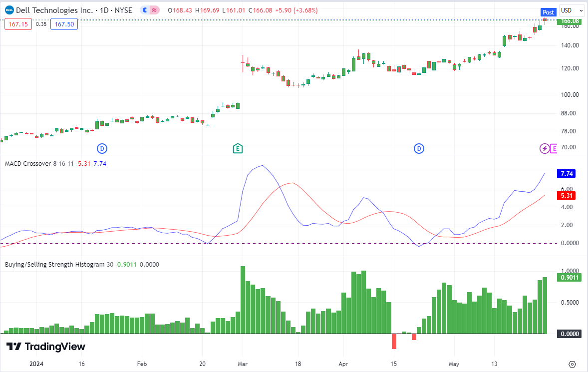
Task: Click the 140.00 price axis label
Action: pyautogui.click(x=570, y=45)
